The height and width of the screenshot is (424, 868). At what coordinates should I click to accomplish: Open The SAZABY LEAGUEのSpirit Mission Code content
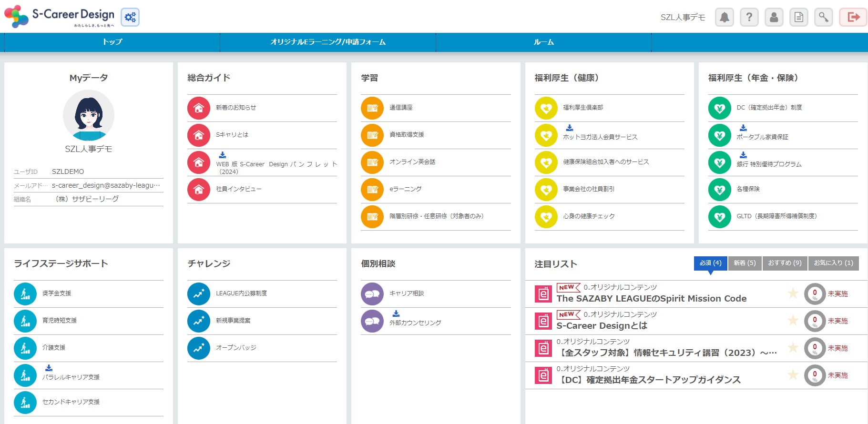click(x=652, y=299)
